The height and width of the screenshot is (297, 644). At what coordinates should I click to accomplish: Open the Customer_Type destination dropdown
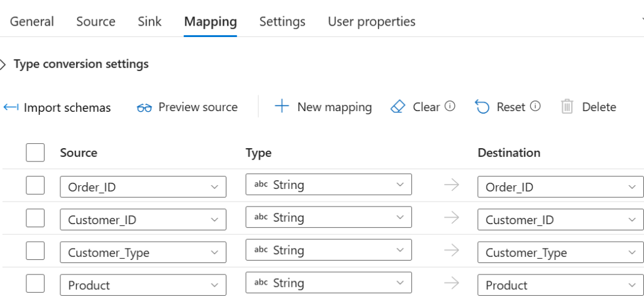(560, 252)
